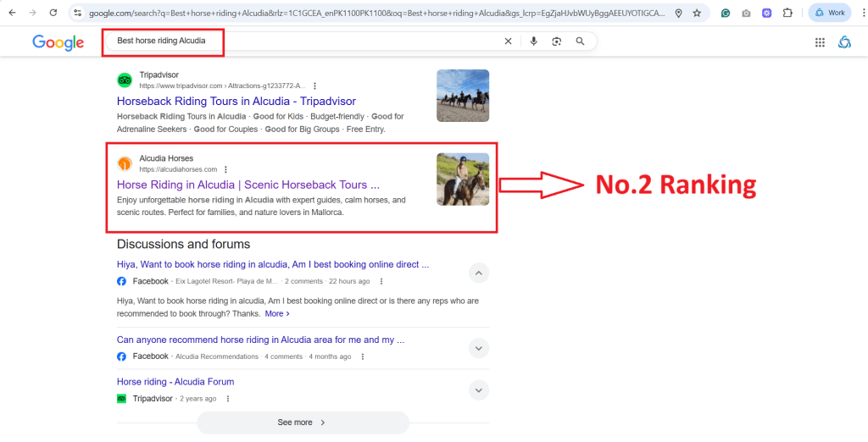
Task: Submit search with magnifier icon
Action: click(x=580, y=41)
